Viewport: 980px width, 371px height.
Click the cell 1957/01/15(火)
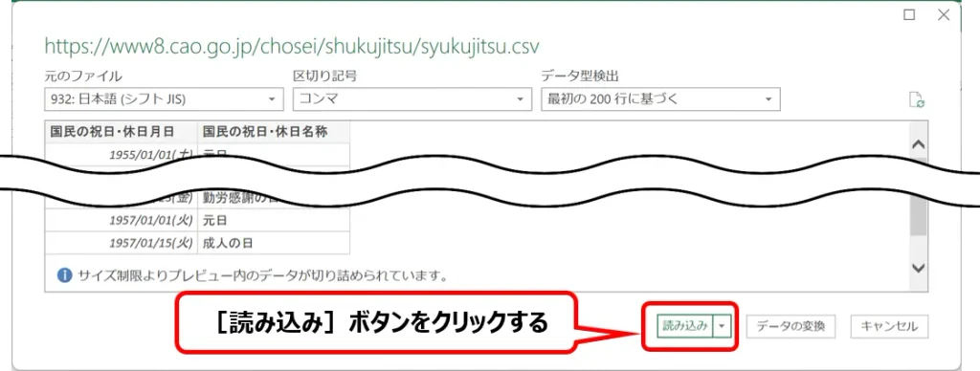(x=121, y=243)
